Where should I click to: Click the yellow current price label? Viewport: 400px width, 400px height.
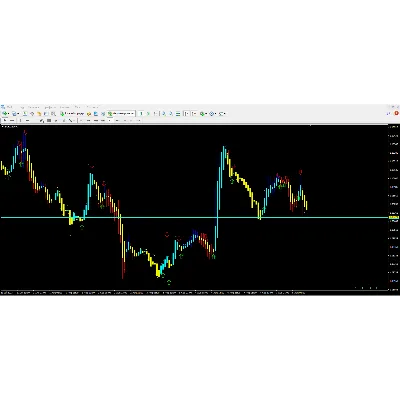pos(394,217)
